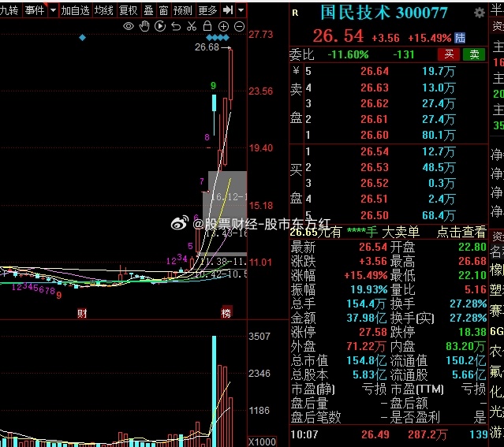This screenshot has width=504, height=447.
Task: Click the red 买 buy button
Action: 449,54
